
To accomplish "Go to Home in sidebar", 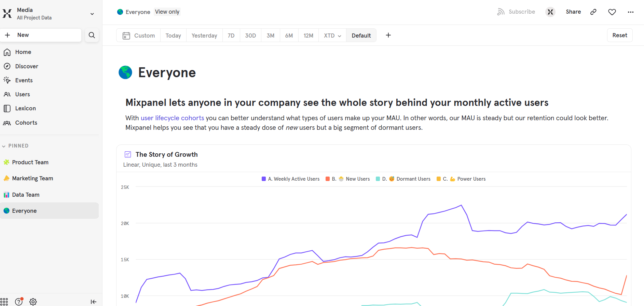I will [23, 52].
